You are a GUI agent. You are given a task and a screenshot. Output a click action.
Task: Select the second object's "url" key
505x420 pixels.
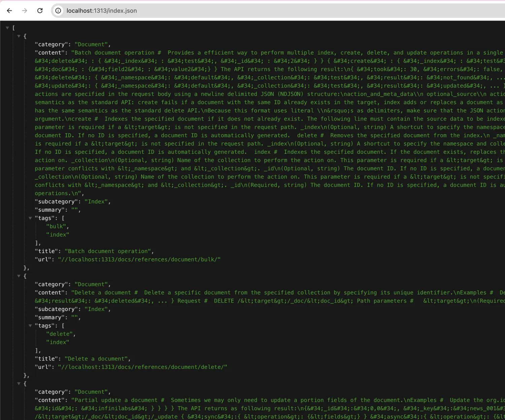pyautogui.click(x=43, y=367)
